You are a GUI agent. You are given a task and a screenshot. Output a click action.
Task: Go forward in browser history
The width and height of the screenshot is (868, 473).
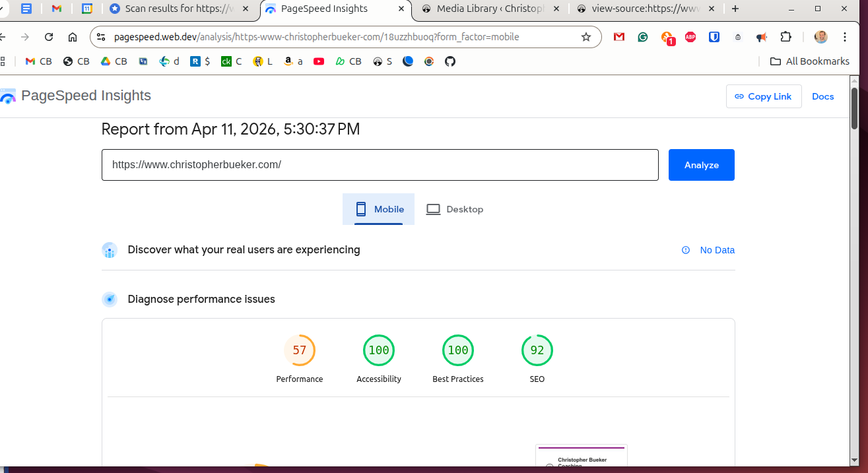(24, 37)
